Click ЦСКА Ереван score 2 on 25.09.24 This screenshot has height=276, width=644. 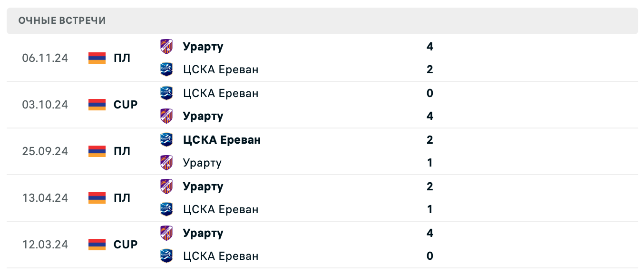tap(430, 140)
